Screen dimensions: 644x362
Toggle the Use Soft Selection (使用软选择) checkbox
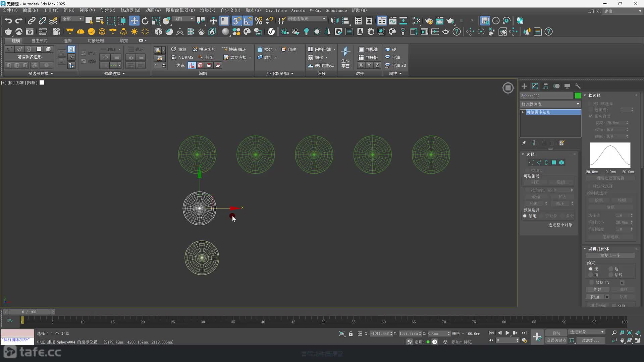[x=590, y=104]
